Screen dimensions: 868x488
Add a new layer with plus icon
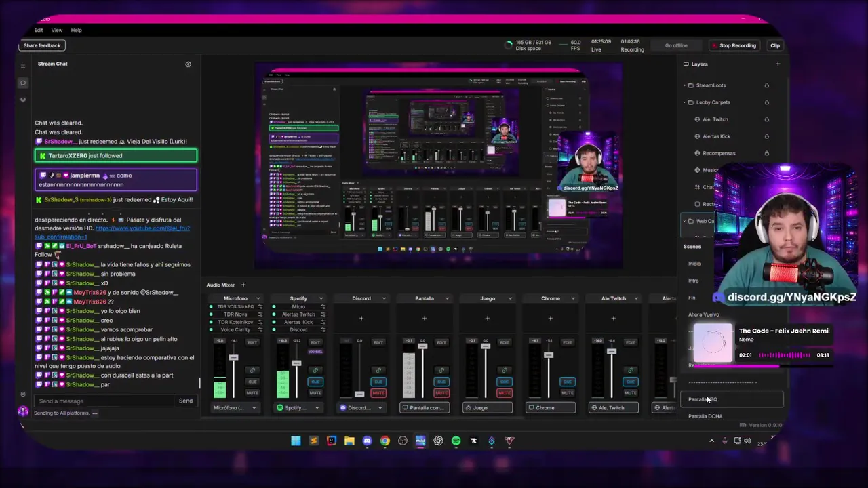point(778,64)
